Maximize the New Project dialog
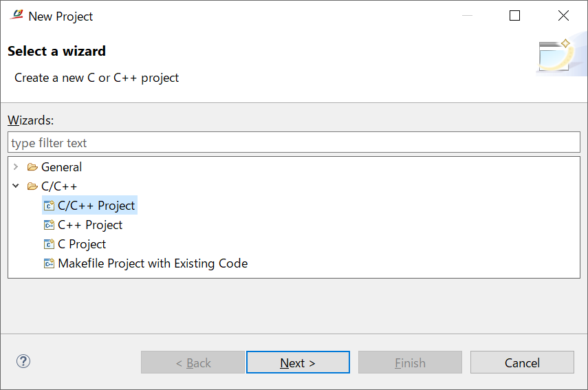The height and width of the screenshot is (390, 588). 514,16
